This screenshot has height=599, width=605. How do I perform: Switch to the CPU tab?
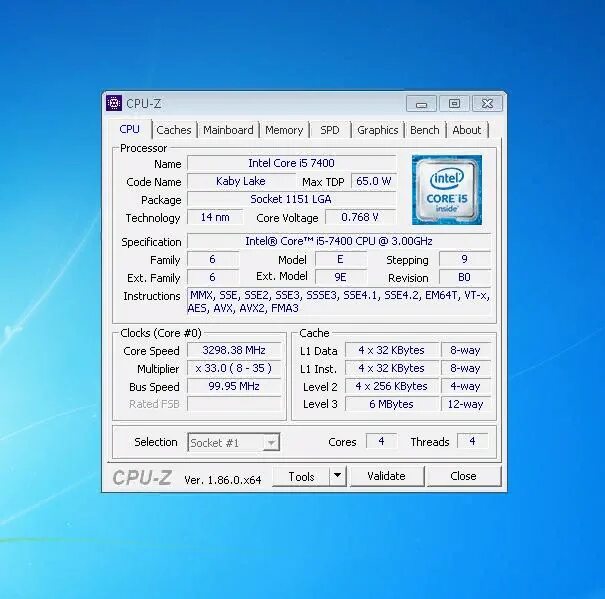[130, 129]
